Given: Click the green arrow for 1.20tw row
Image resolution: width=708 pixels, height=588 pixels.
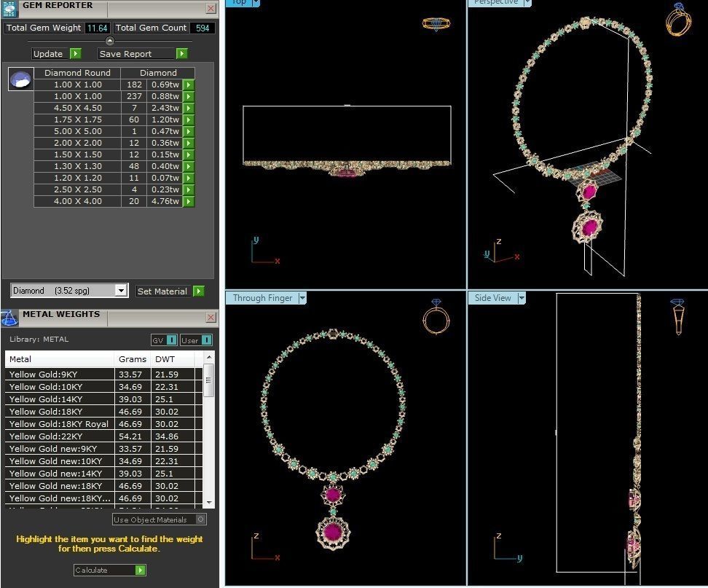Looking at the screenshot, I should (x=189, y=119).
